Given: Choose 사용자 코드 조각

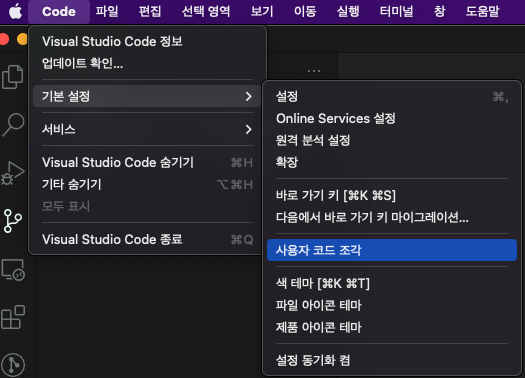Looking at the screenshot, I should pos(392,250).
